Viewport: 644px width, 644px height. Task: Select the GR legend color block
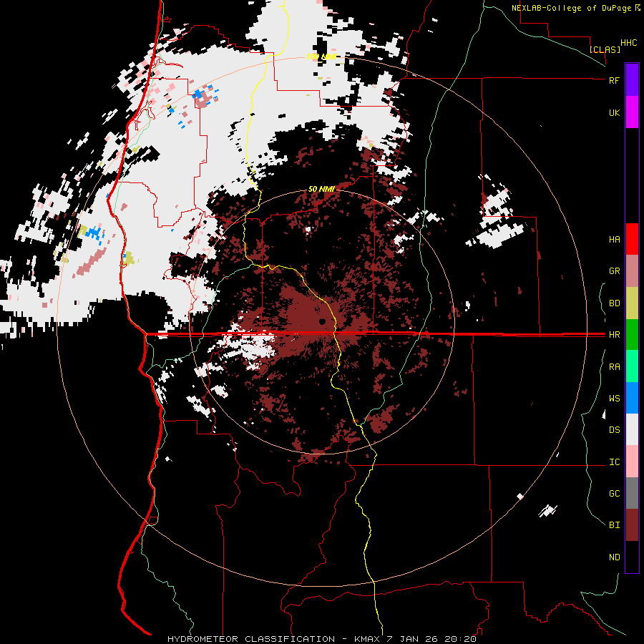tap(632, 271)
